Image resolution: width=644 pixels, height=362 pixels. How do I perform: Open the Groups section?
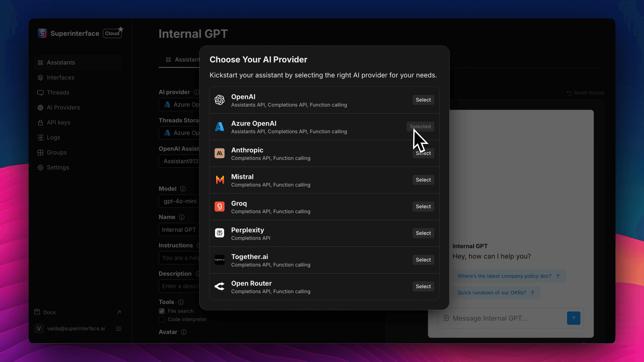[x=57, y=152]
